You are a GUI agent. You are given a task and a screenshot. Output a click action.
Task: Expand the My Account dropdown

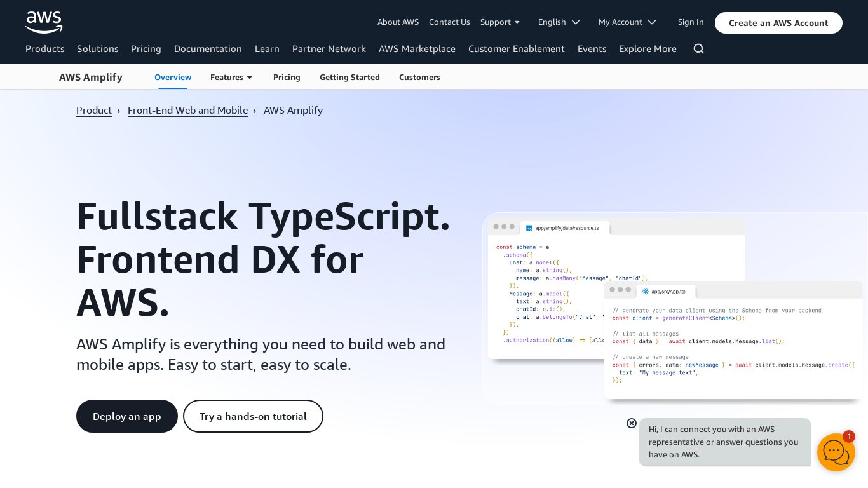pos(627,22)
